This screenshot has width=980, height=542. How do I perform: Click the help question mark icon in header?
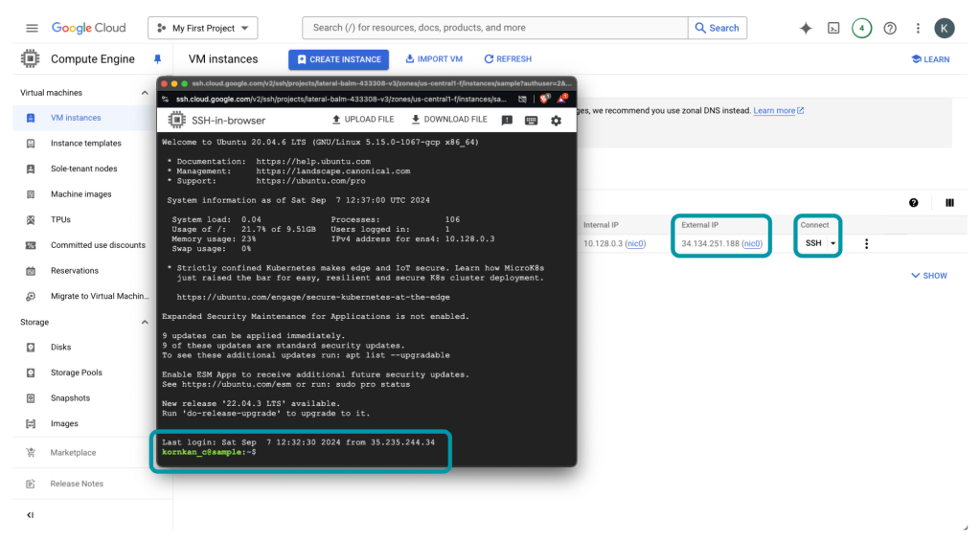[890, 28]
